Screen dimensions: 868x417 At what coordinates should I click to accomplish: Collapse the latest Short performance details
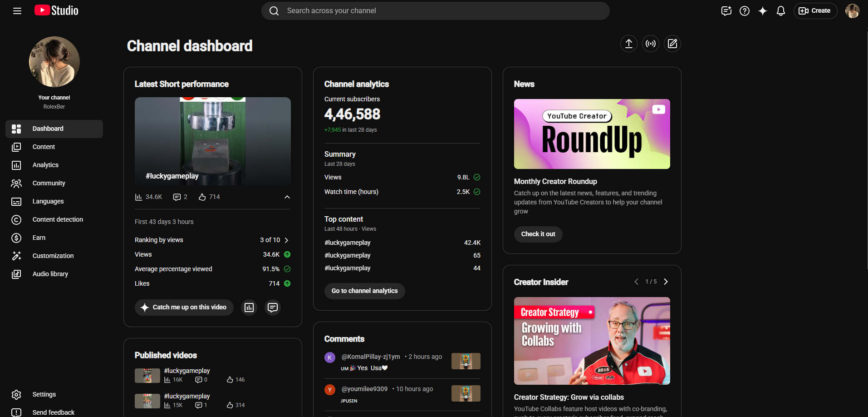pos(287,197)
